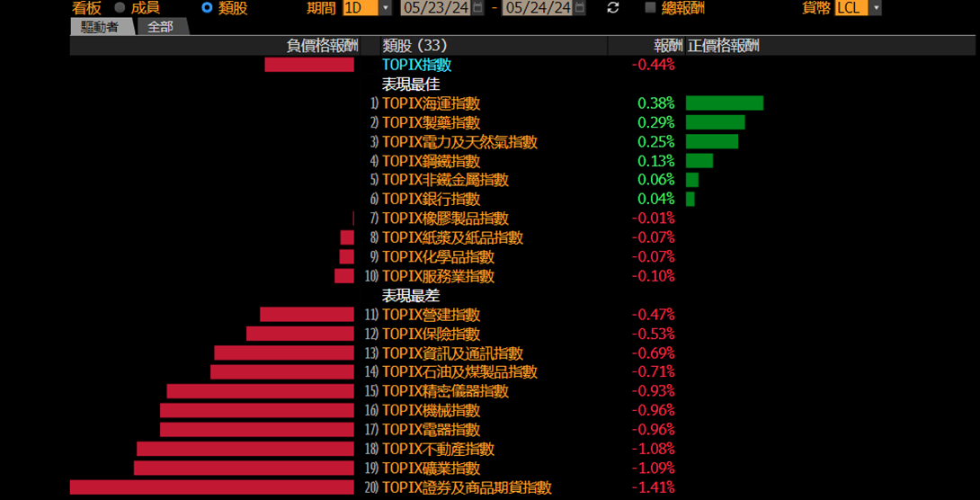980x500 pixels.
Task: Click the -1.09% return value
Action: click(x=653, y=469)
